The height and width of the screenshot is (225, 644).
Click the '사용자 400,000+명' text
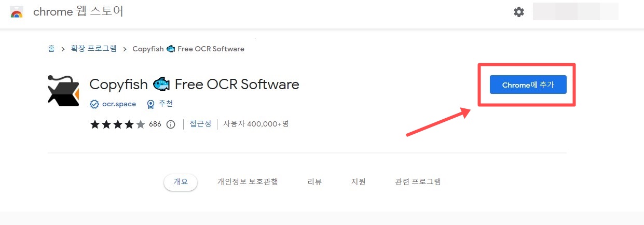(256, 124)
